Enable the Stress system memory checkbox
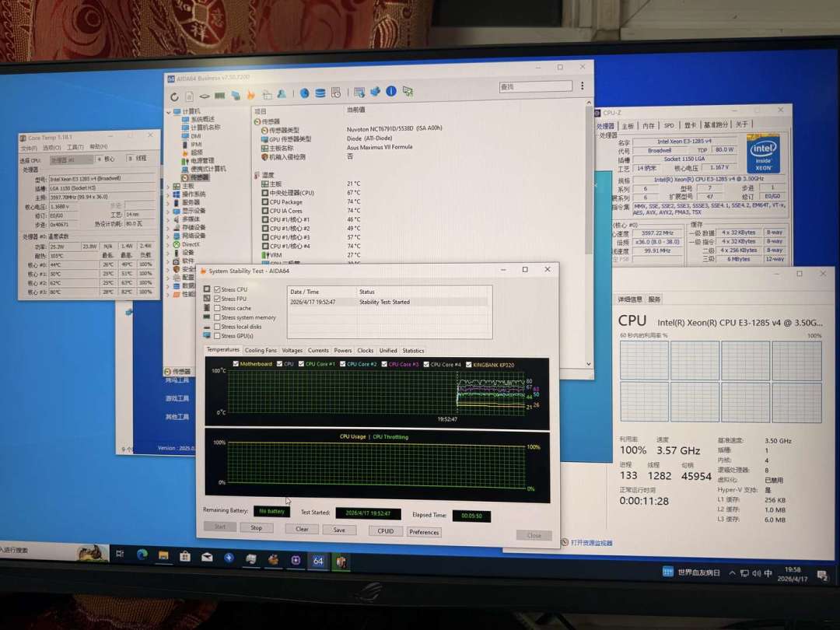This screenshot has height=630, width=840. pos(217,317)
